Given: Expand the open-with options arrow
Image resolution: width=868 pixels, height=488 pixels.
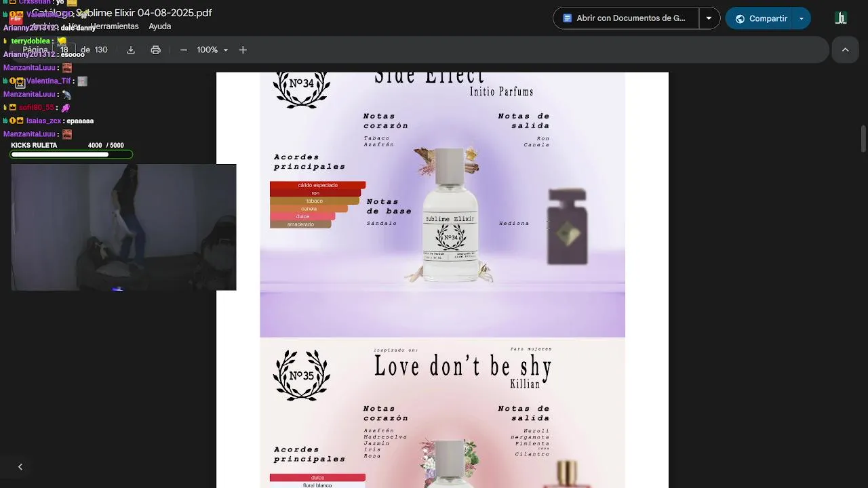Looking at the screenshot, I should (x=709, y=18).
